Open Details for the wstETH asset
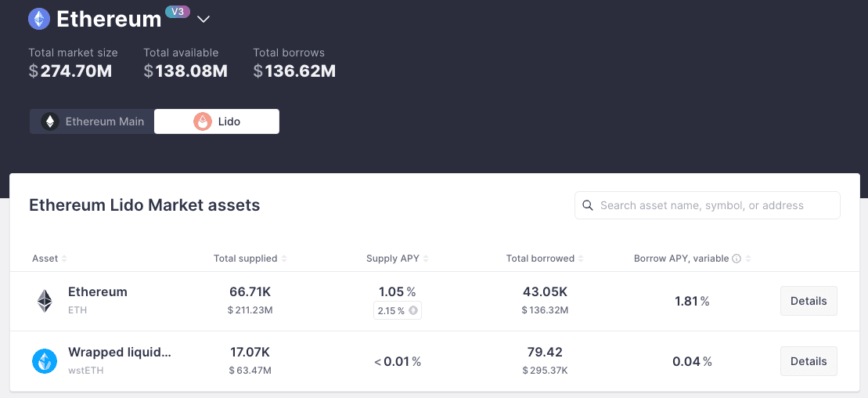 809,361
